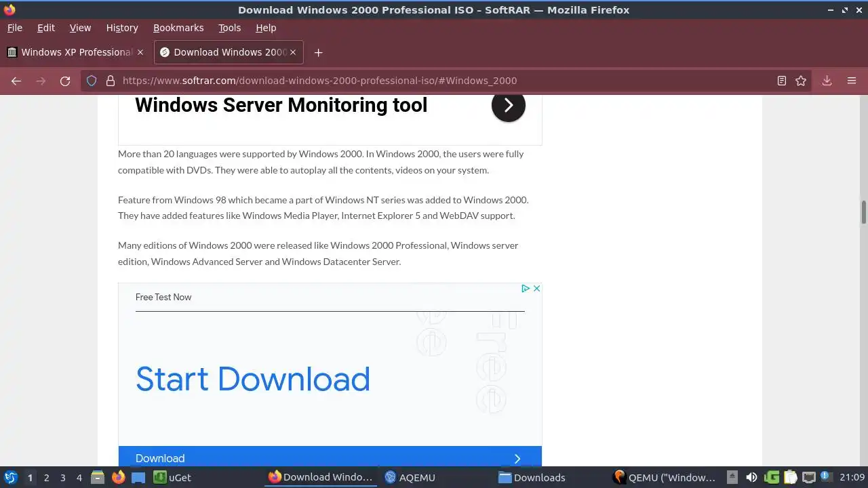Open the removable media tray icon
868x488 pixels.
[x=732, y=477]
